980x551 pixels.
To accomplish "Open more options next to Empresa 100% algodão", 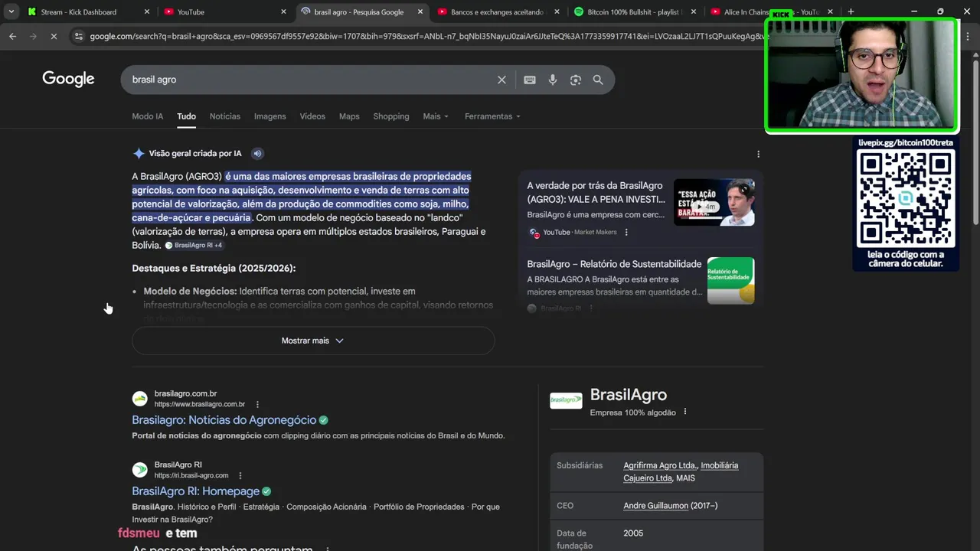I will coord(685,412).
